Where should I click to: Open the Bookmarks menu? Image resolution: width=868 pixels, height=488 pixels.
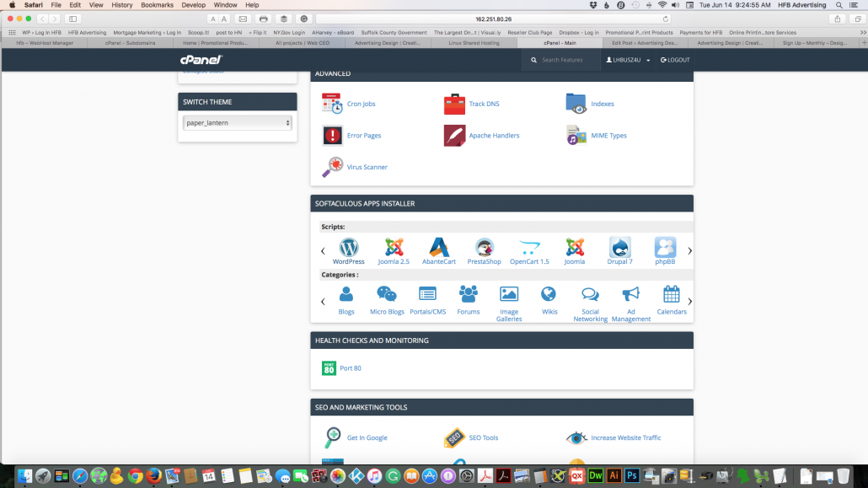(158, 5)
